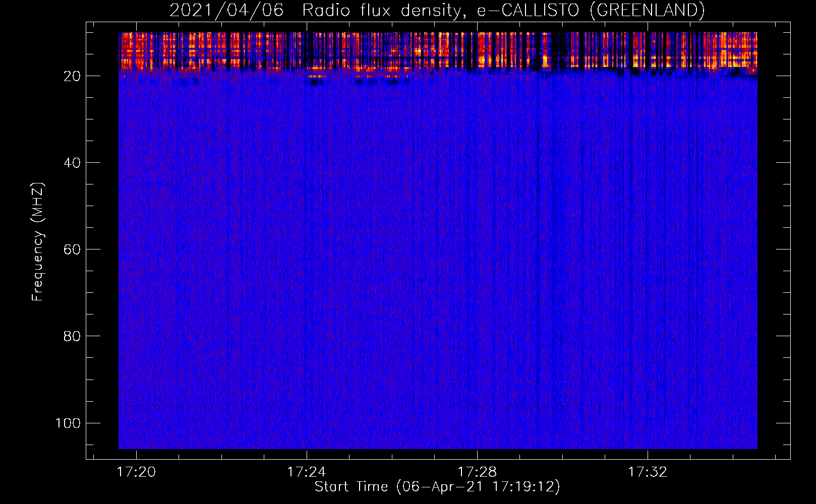Click the 17:24 time tick label
This screenshot has height=504, width=816.
click(307, 472)
